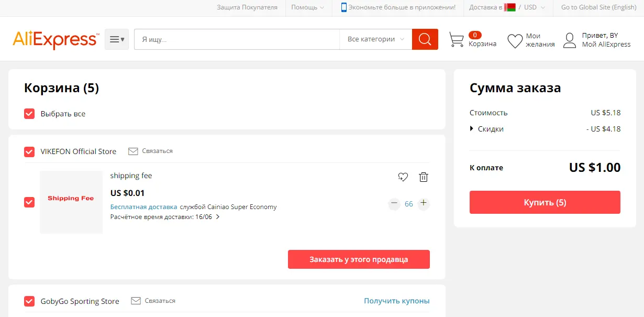Click the Сумма заказа heading
The width and height of the screenshot is (644, 317).
(515, 88)
